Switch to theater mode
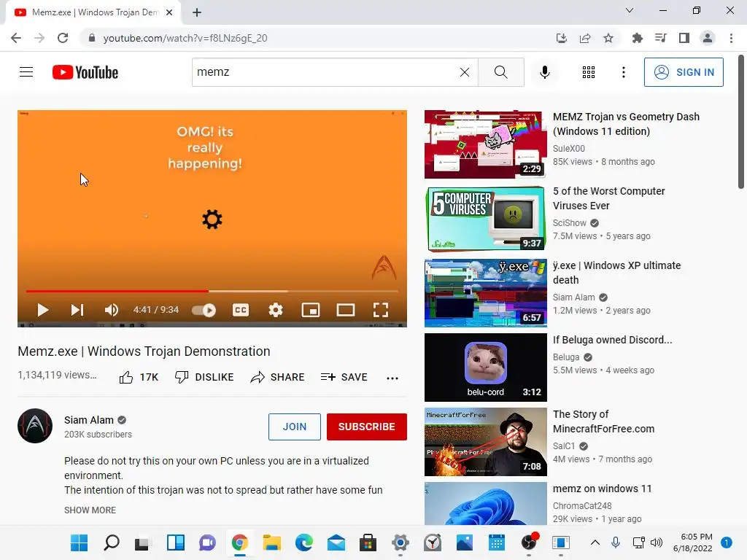Image resolution: width=747 pixels, height=560 pixels. tap(345, 310)
